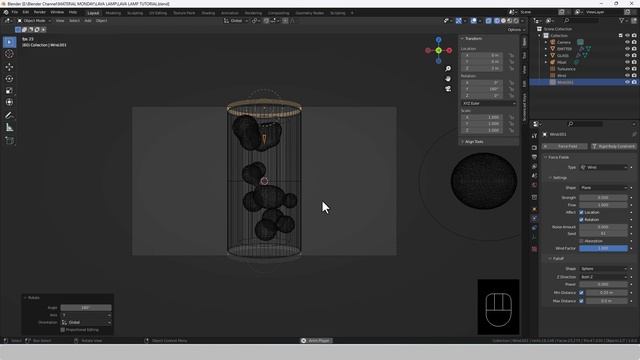Viewport: 640px width, 360px height.
Task: Open the Window menu
Action: 57,12
